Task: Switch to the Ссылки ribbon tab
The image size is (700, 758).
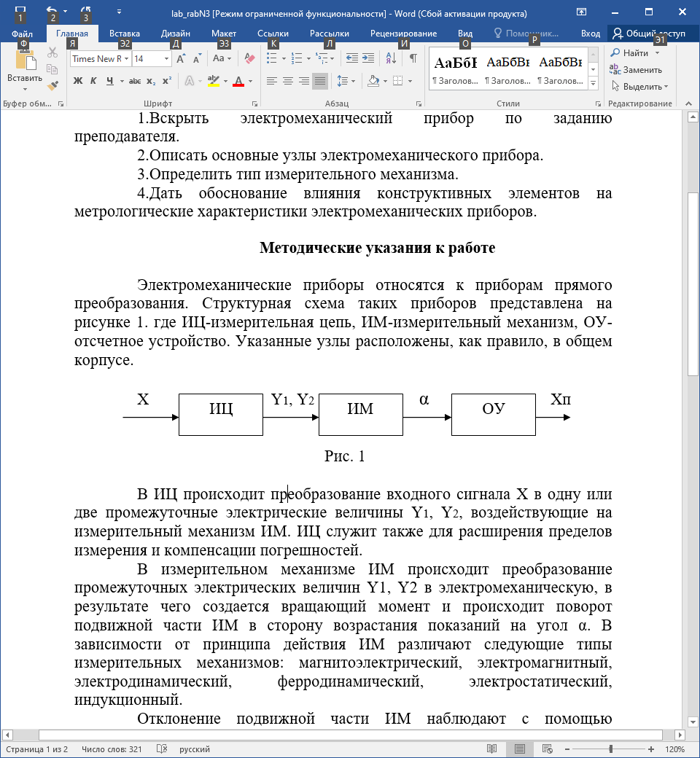Action: coord(273,34)
